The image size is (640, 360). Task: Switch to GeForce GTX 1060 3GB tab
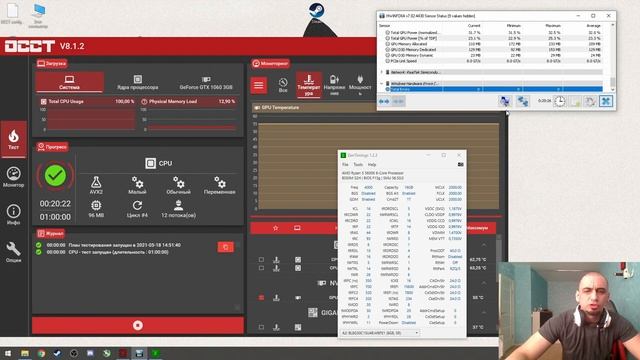click(x=206, y=82)
